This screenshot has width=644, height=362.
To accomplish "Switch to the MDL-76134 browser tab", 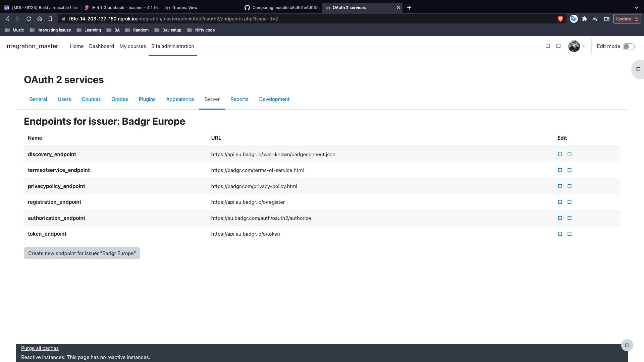I will pyautogui.click(x=41, y=8).
